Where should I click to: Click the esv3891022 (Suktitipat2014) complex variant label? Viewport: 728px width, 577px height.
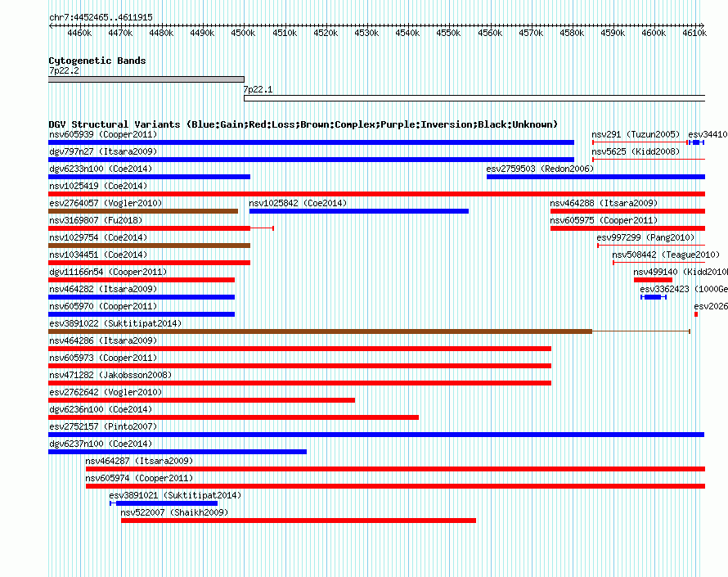(x=115, y=323)
